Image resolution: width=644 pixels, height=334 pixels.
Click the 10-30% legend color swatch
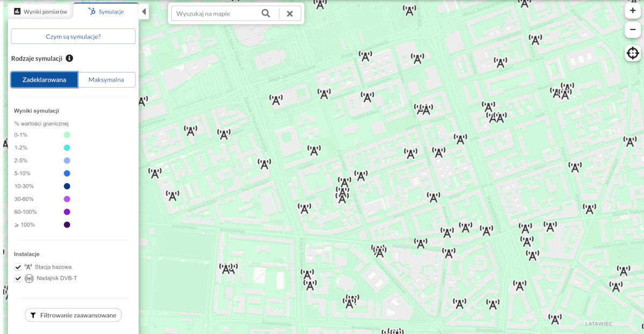pos(67,186)
